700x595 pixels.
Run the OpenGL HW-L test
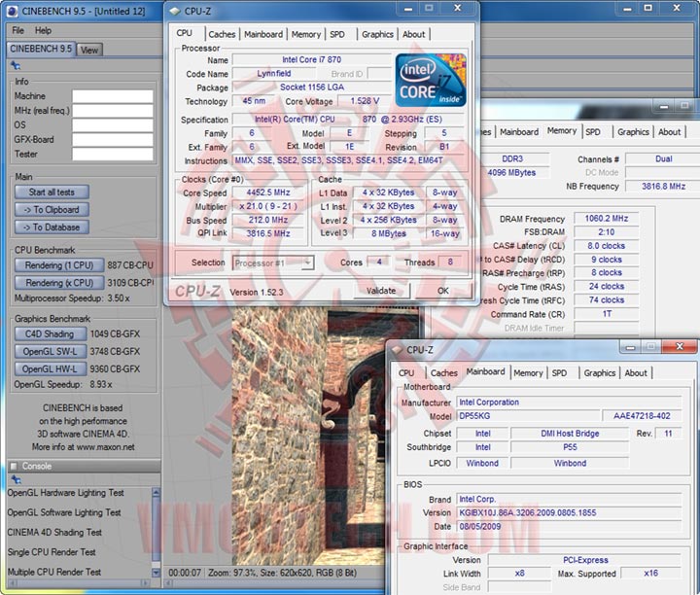tap(50, 369)
